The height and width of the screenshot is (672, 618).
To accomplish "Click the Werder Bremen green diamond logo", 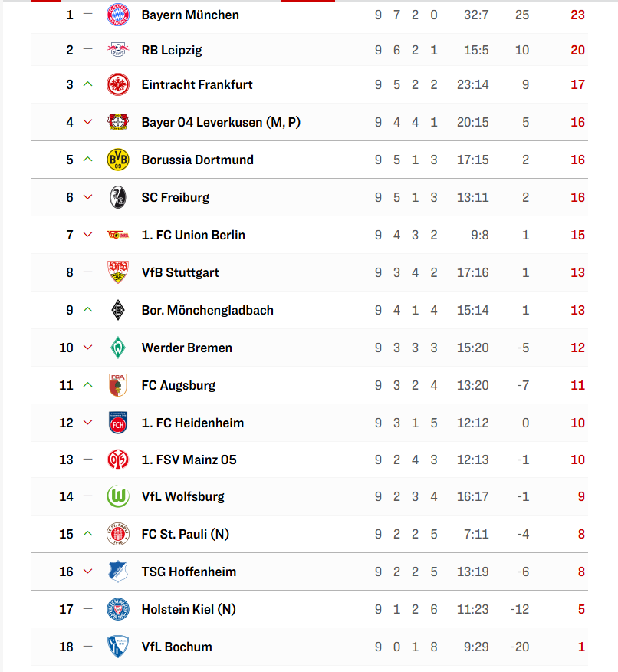I will pos(118,348).
